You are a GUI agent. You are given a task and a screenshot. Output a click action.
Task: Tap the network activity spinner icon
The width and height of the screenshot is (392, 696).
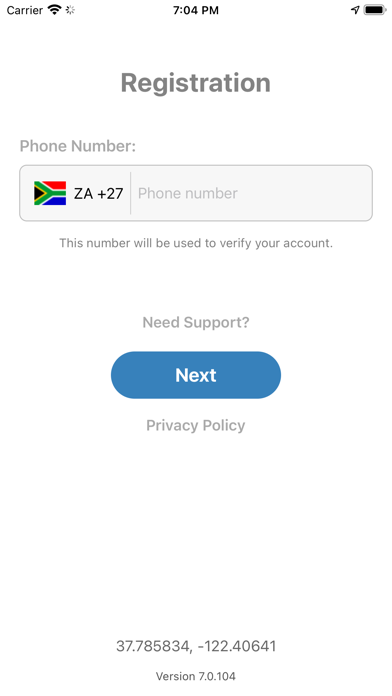70,10
